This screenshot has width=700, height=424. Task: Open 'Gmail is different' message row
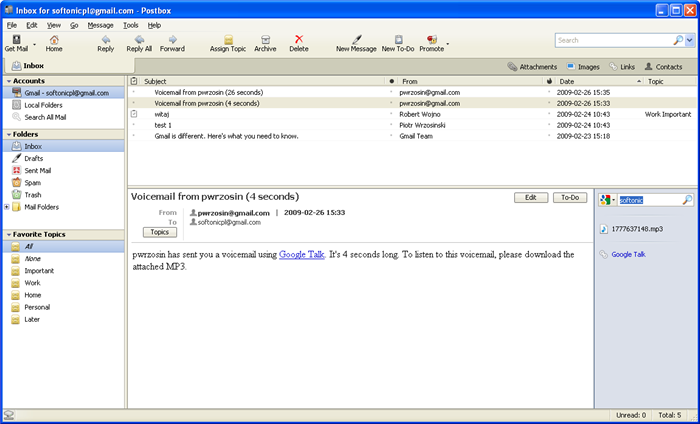[412, 136]
